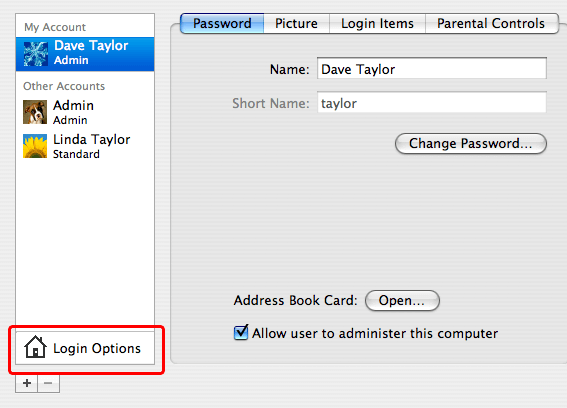Open Login Options in the sidebar
Screen dimensions: 567x408
(x=85, y=348)
